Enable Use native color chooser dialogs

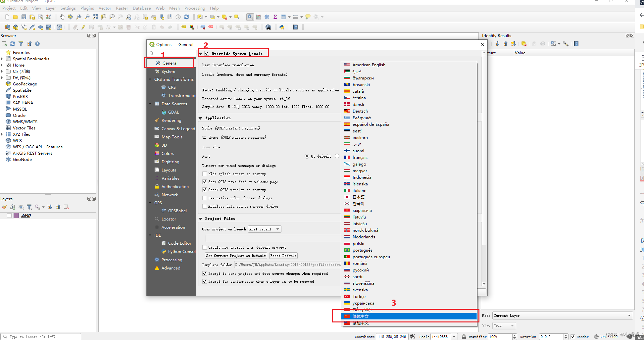pyautogui.click(x=205, y=198)
